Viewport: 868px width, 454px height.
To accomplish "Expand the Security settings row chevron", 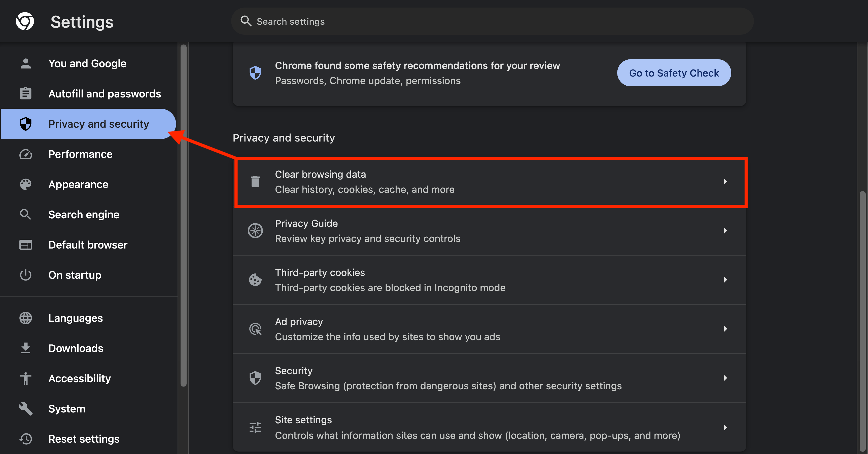I will tap(725, 377).
